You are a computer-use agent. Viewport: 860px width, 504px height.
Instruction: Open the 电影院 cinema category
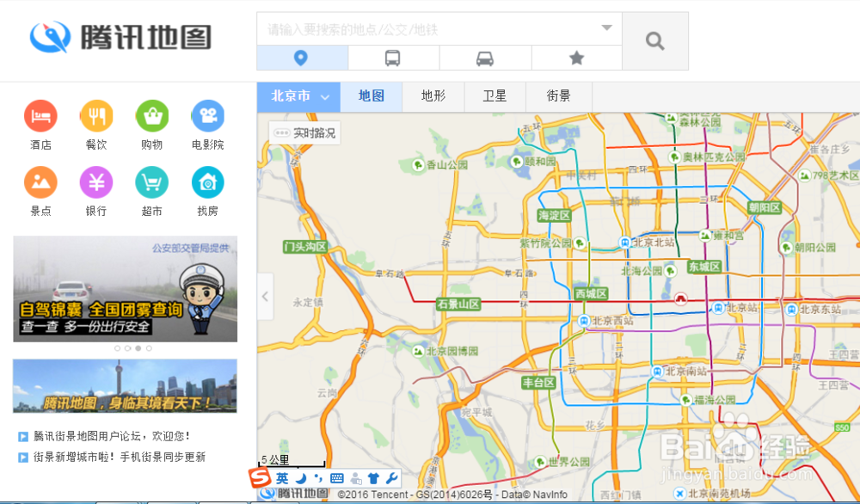tap(208, 116)
